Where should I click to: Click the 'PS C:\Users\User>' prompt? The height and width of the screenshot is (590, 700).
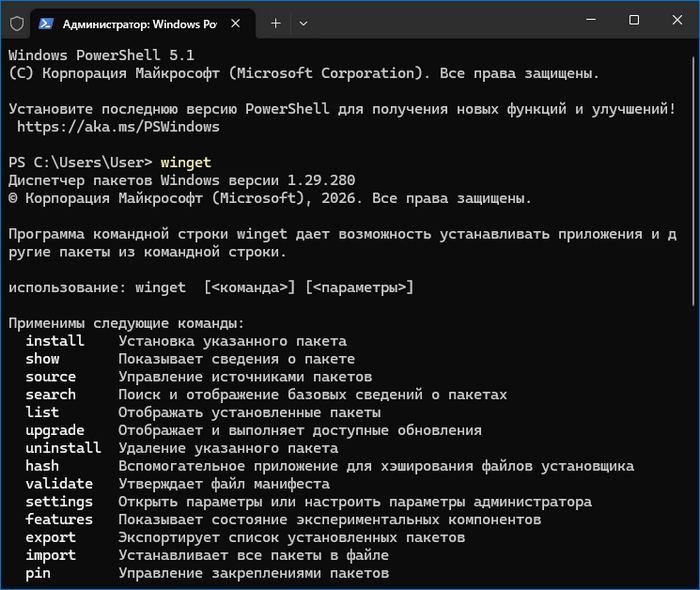pos(80,162)
